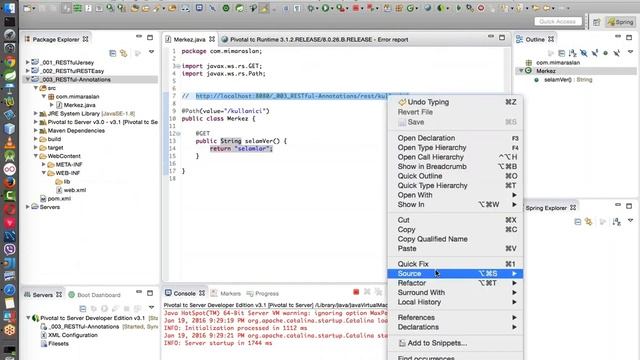This screenshot has height=360, width=640.
Task: Expand the Maven Dependencies node
Action: click(x=36, y=130)
